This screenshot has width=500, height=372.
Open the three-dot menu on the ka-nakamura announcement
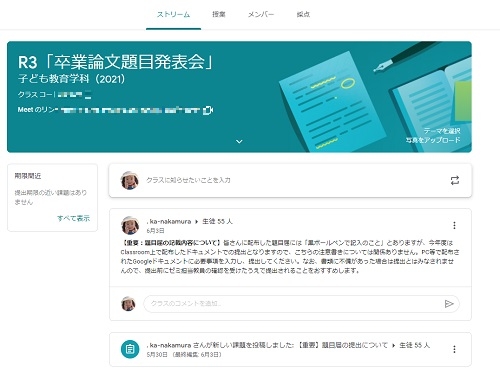click(x=454, y=225)
